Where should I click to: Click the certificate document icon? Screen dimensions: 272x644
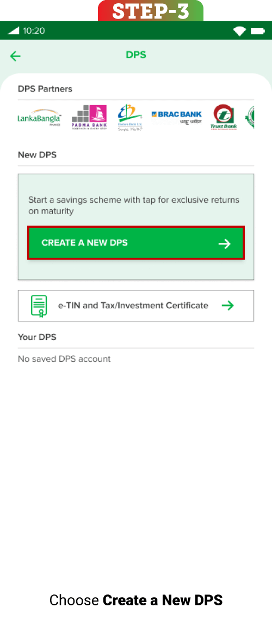click(39, 306)
